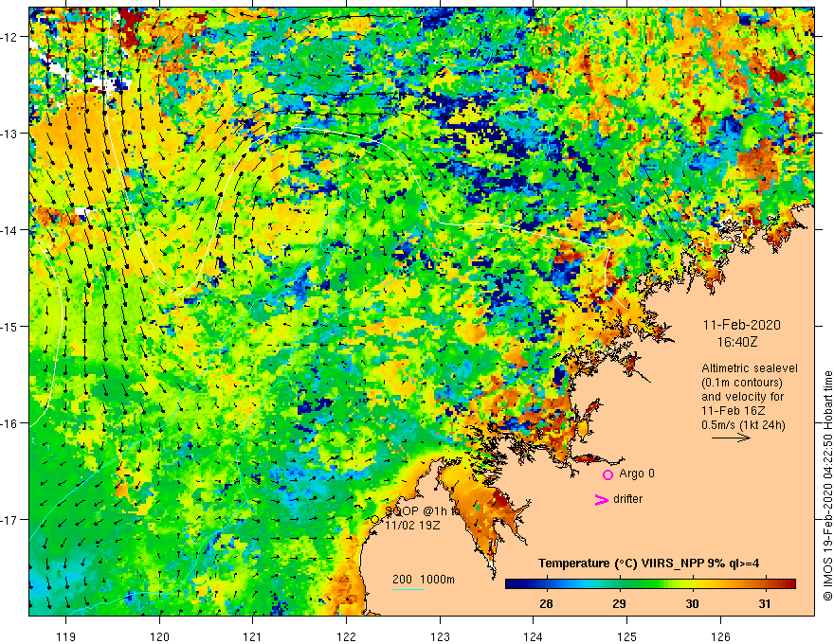Click the 11/02 19Z text
This screenshot has height=644, width=834.
(413, 525)
